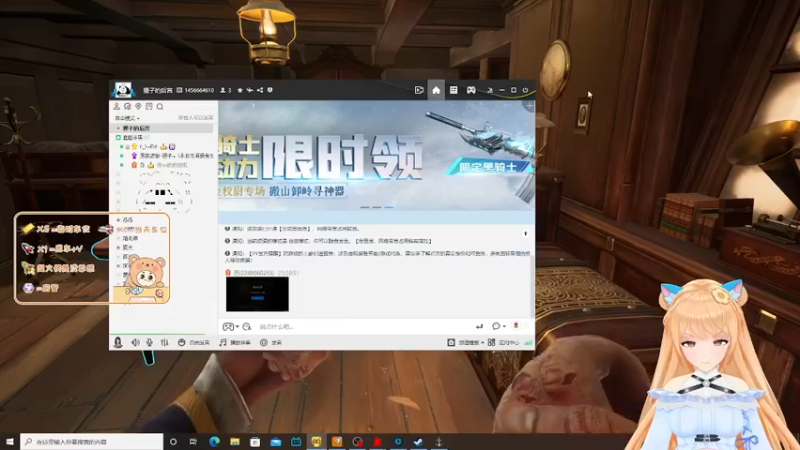800x450 pixels.
Task: Click the music note accompaniment button
Action: [x=235, y=342]
